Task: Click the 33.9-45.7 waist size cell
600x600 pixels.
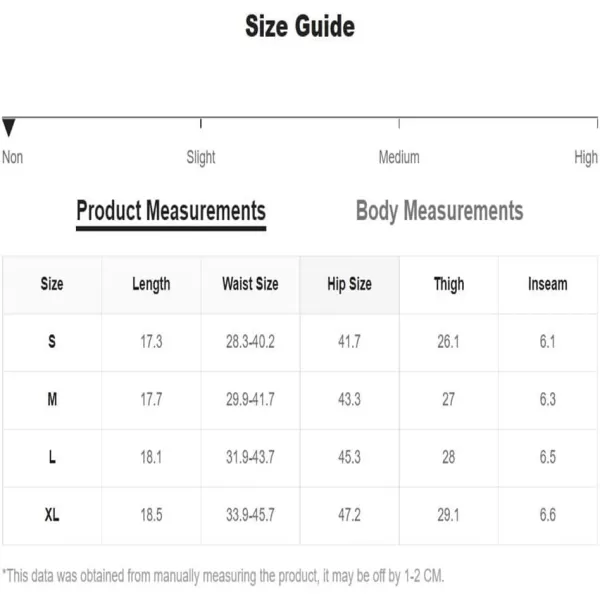Action: coord(250,515)
